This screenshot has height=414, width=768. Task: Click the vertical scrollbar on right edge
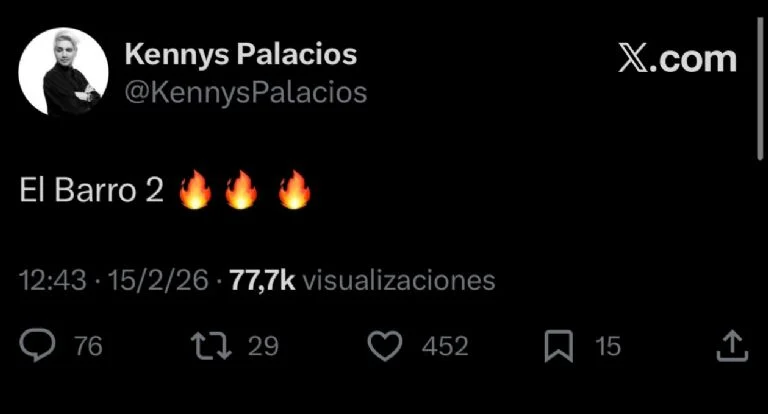point(760,88)
